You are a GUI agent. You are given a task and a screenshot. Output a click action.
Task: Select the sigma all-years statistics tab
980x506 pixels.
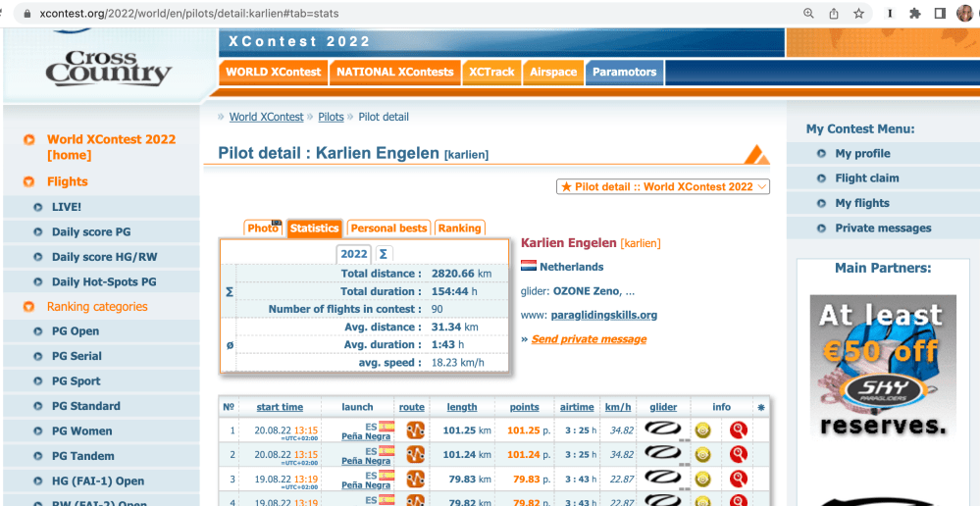coord(384,254)
